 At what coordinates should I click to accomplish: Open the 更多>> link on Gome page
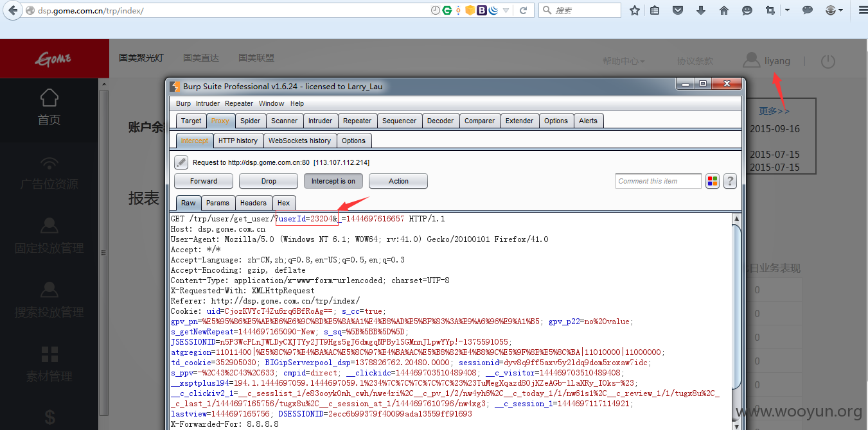coord(774,111)
